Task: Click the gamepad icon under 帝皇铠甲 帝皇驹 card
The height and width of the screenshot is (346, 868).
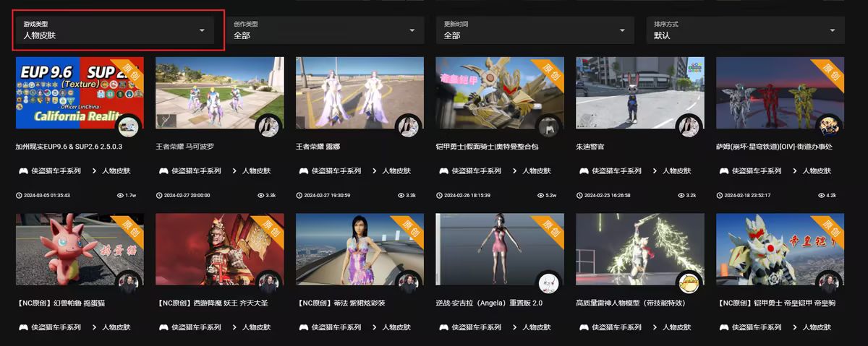Action: [724, 327]
